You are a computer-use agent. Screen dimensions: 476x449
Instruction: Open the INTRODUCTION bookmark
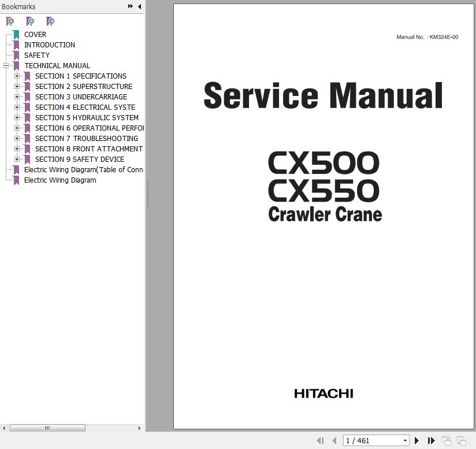pos(50,44)
